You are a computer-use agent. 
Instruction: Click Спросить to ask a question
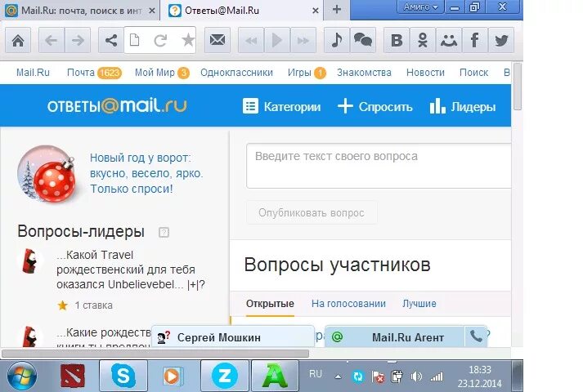tap(374, 106)
